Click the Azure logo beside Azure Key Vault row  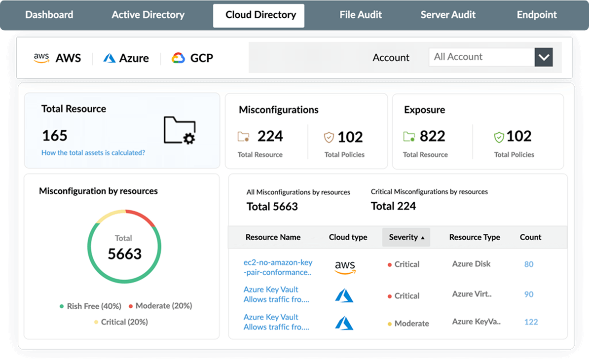pos(344,295)
